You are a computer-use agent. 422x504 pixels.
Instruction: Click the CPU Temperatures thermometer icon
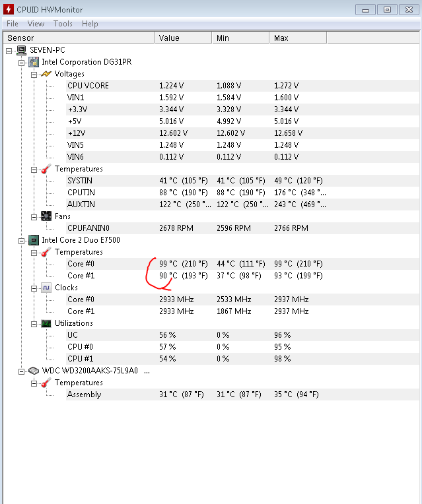click(x=46, y=252)
